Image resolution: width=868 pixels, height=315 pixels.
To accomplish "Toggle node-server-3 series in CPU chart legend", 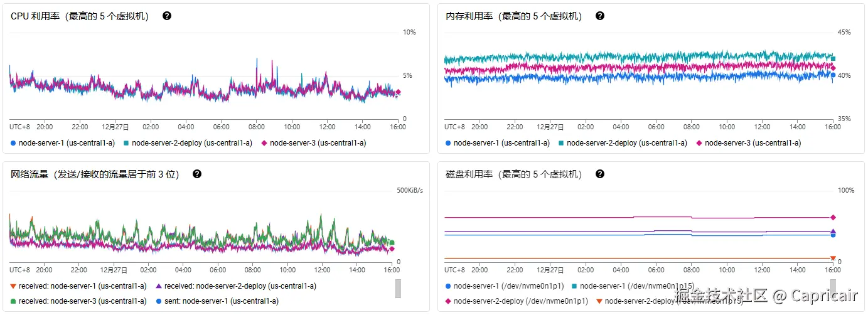I will pyautogui.click(x=314, y=143).
